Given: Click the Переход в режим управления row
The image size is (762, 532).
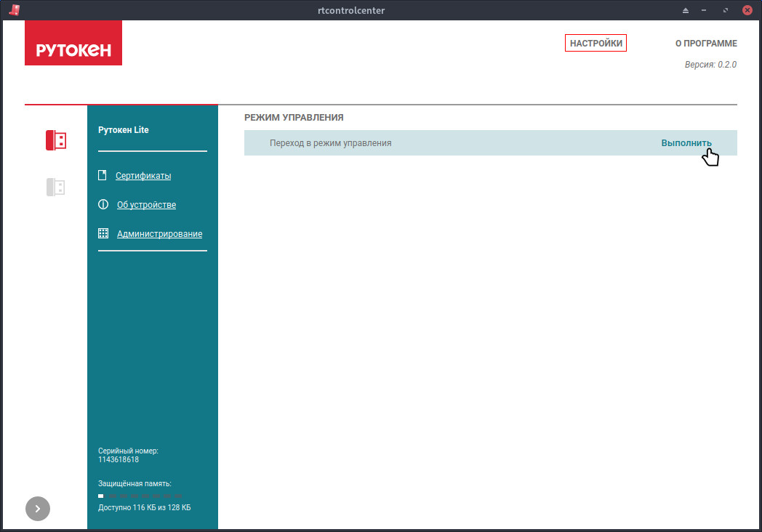Looking at the screenshot, I should (490, 143).
